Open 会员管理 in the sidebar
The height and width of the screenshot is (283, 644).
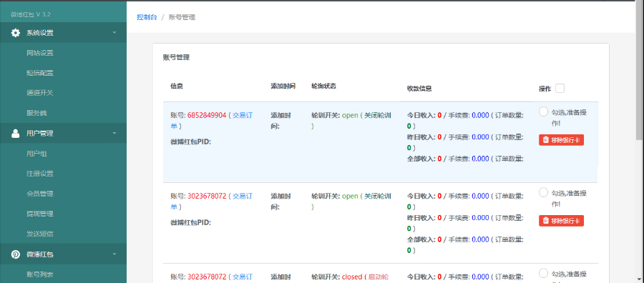[x=40, y=194]
